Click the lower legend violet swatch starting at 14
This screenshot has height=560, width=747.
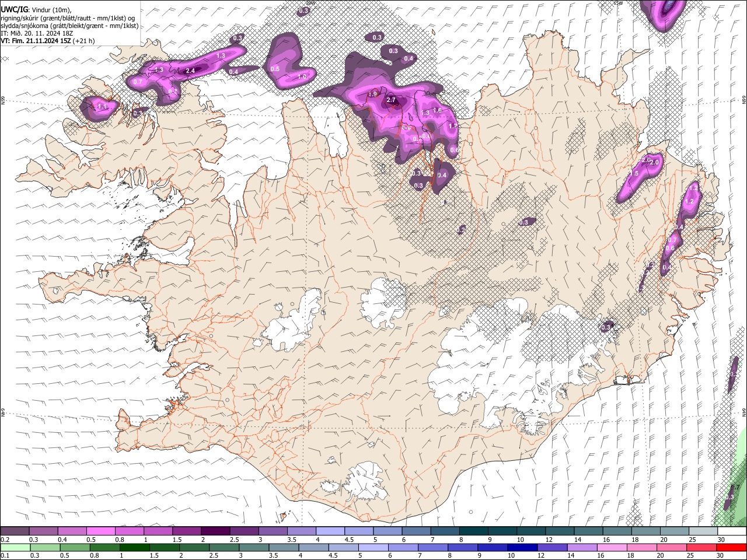[582, 547]
